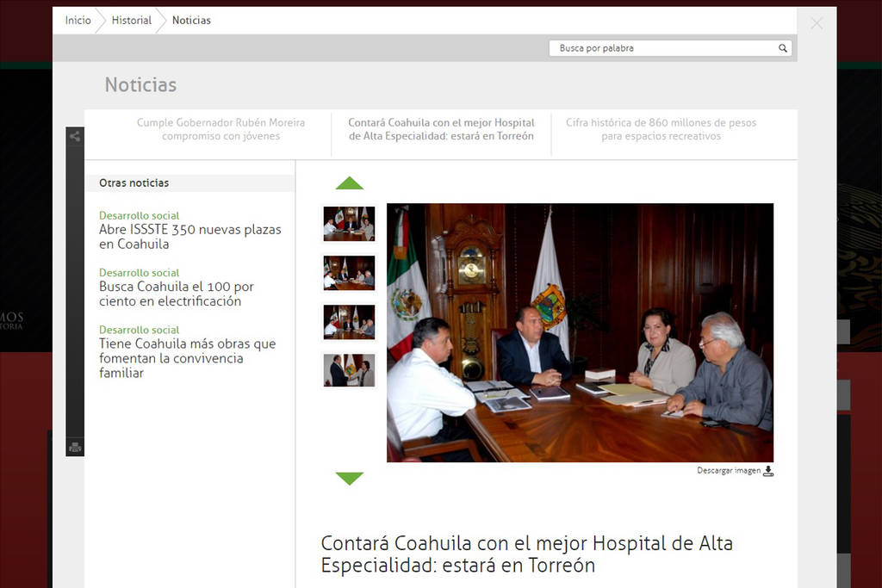Image resolution: width=882 pixels, height=588 pixels.
Task: Switch to Cumple Gobernador Rubén Moreira news tab
Action: [220, 129]
